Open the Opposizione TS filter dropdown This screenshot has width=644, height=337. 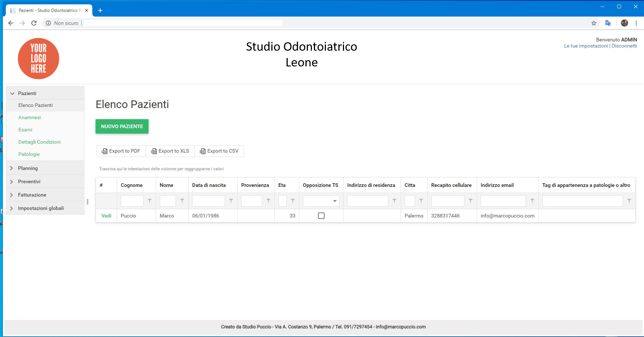pos(335,201)
